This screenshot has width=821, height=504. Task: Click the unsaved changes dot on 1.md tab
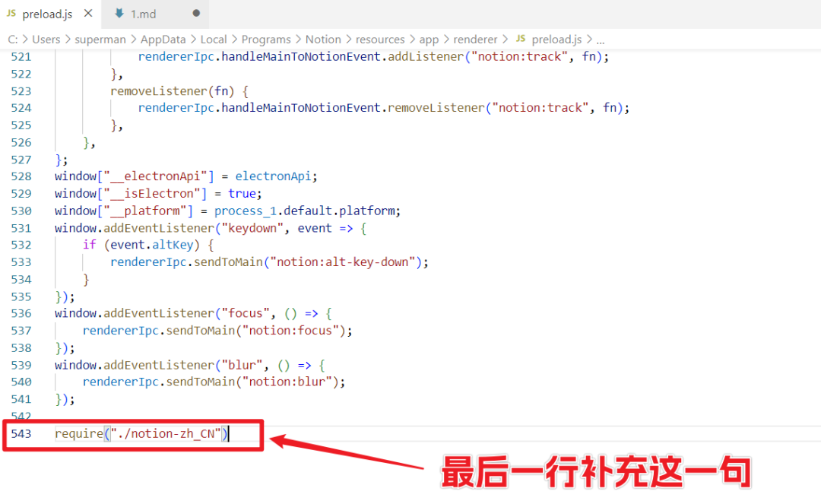(x=195, y=13)
